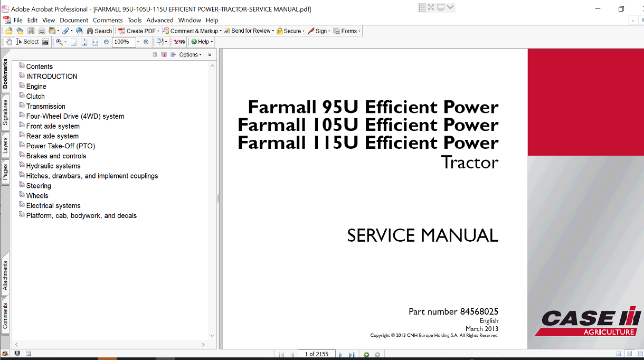Open the Document menu
This screenshot has width=644, height=360.
pos(74,20)
